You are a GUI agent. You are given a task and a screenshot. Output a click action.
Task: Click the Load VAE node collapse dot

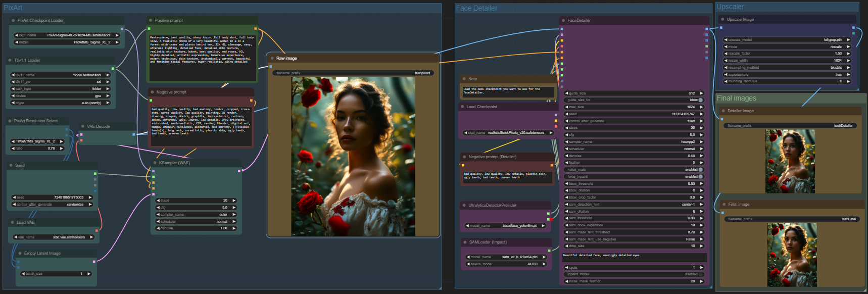click(x=12, y=222)
